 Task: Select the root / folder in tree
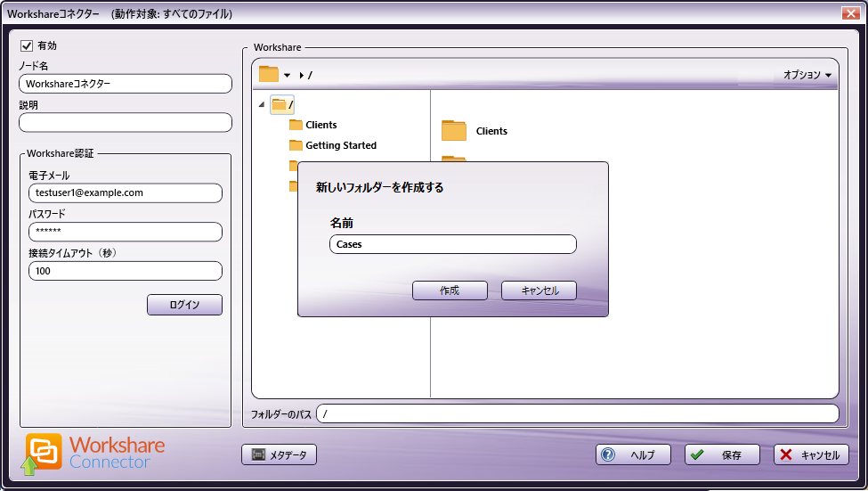click(x=282, y=104)
